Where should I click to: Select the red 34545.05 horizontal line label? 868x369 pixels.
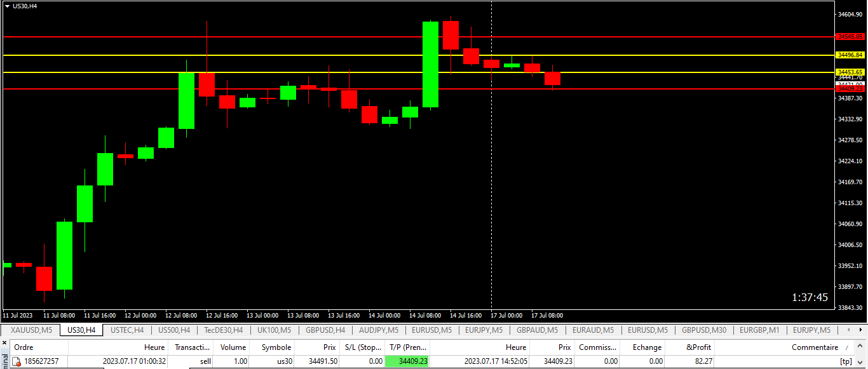[x=850, y=37]
